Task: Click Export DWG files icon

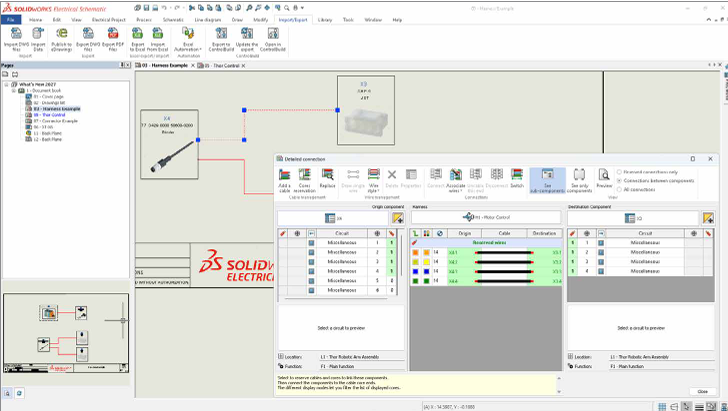Action: click(88, 33)
